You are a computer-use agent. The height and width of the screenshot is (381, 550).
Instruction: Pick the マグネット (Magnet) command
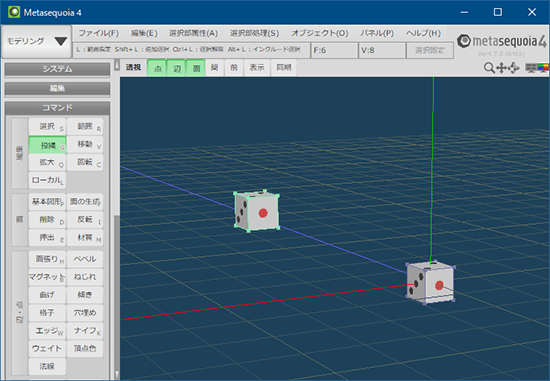click(47, 277)
